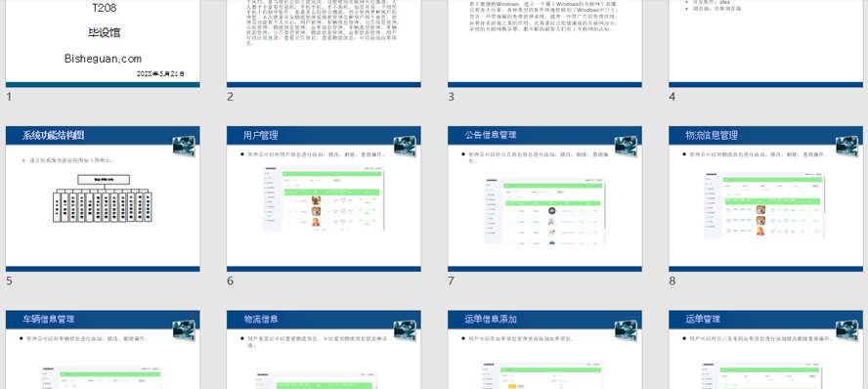Select the 运单管理 slide thumbnail
Viewport: 868px width, 389px height.
[765, 350]
